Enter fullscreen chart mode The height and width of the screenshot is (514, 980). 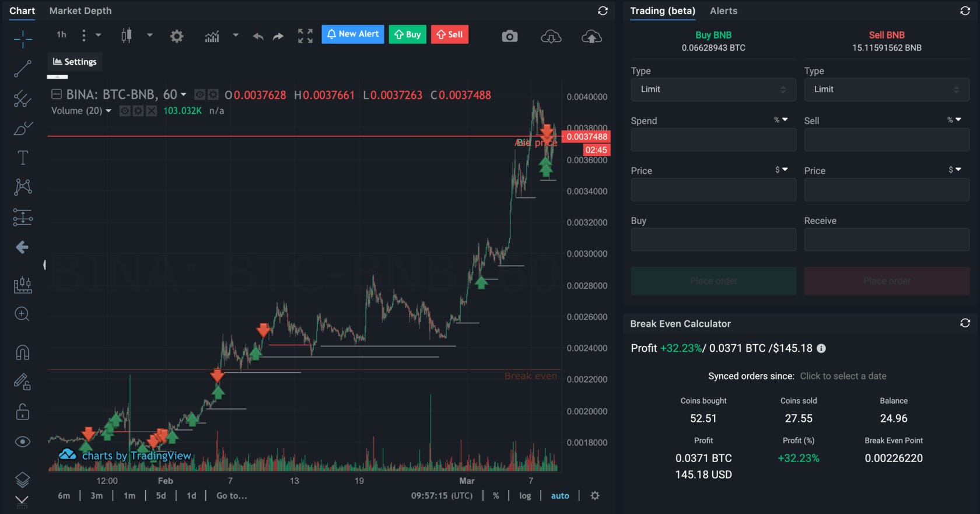click(x=305, y=36)
